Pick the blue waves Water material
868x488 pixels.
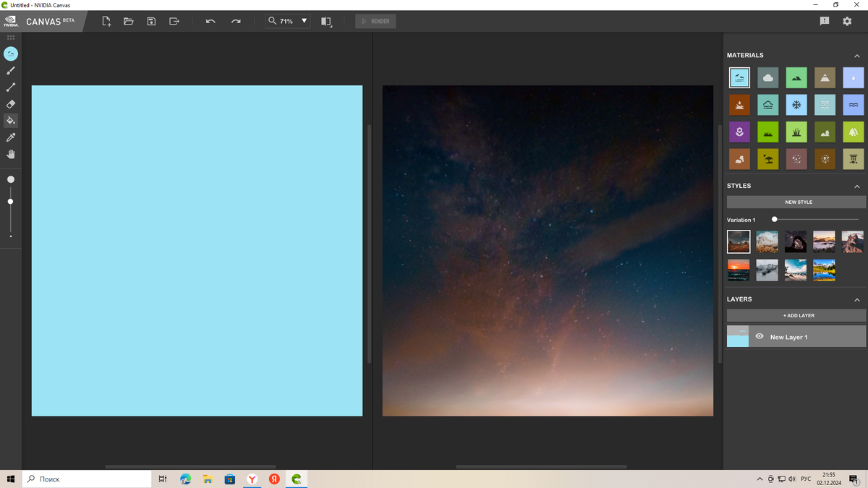[x=854, y=105]
